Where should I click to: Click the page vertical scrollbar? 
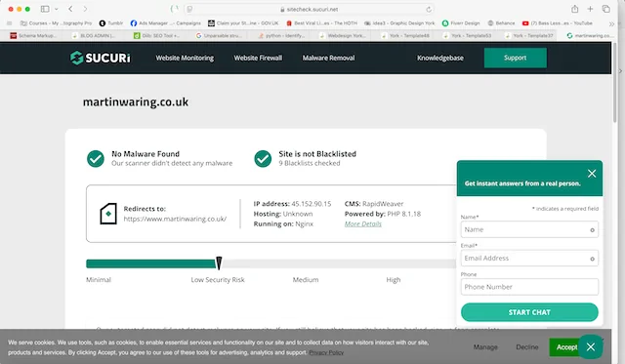[x=615, y=84]
